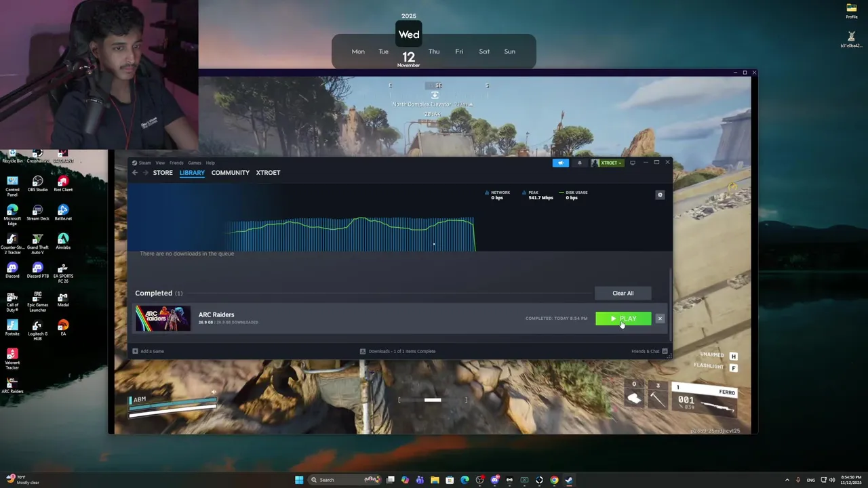Viewport: 868px width, 488px height.
Task: Select Epic Games Launcher desktop icon
Action: (37, 302)
